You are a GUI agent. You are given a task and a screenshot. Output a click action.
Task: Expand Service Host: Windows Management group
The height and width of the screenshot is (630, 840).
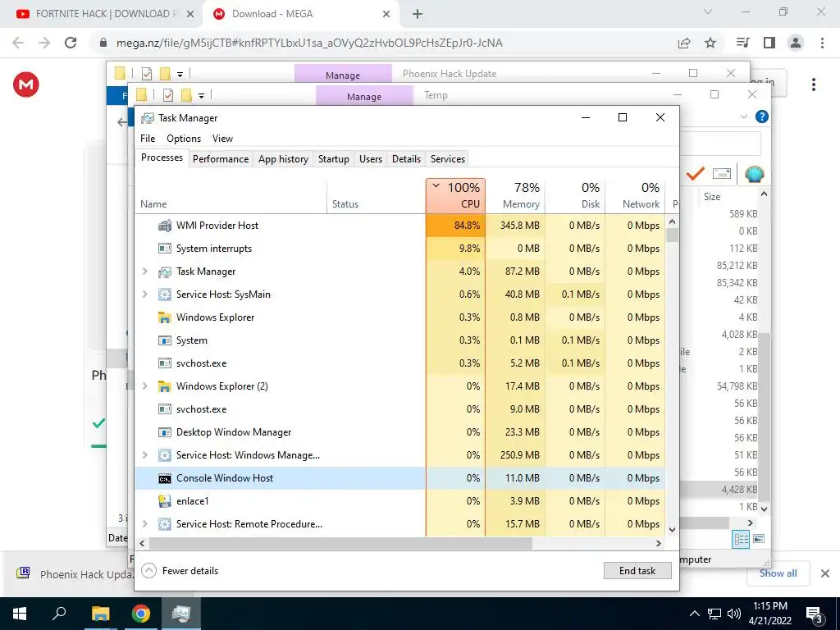point(144,455)
